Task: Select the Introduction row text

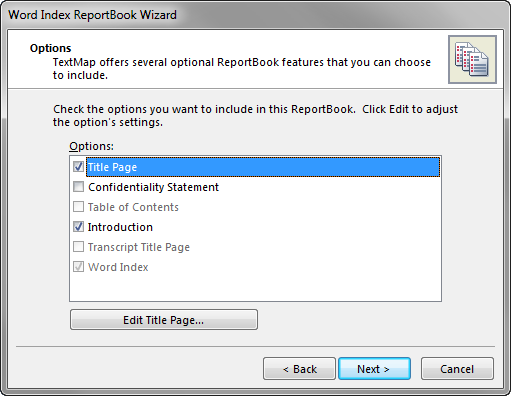Action: 120,227
